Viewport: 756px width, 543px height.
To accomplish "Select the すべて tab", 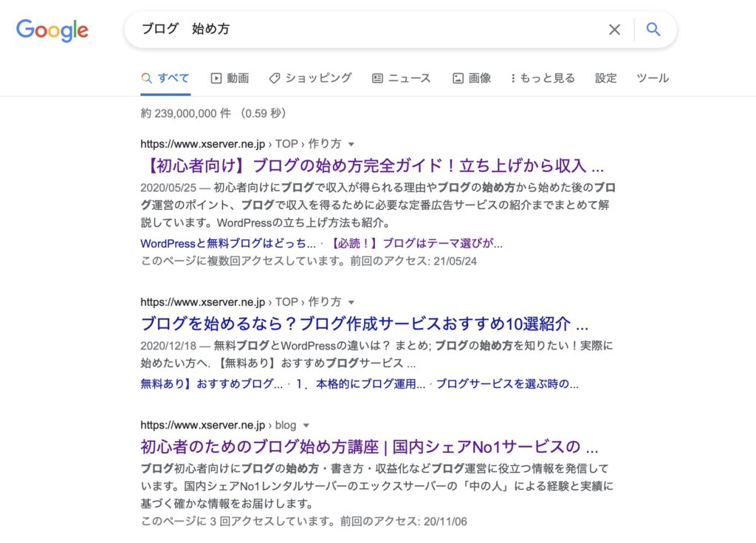I will pos(165,78).
